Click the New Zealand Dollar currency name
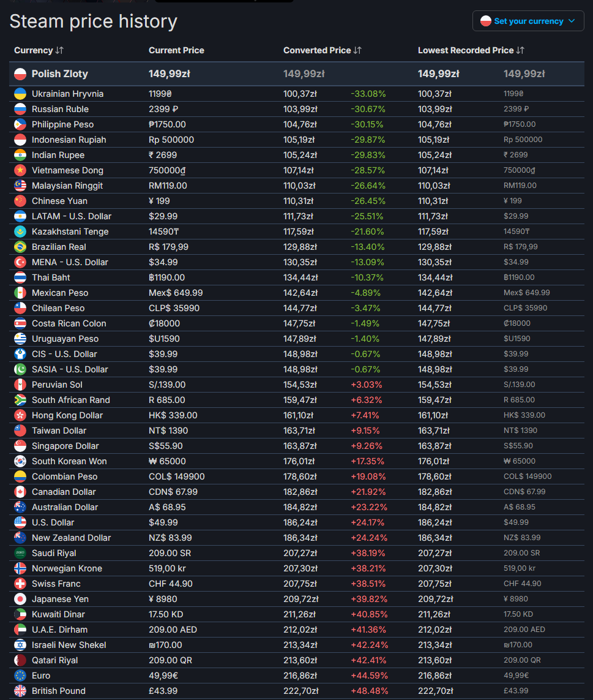 [x=71, y=538]
